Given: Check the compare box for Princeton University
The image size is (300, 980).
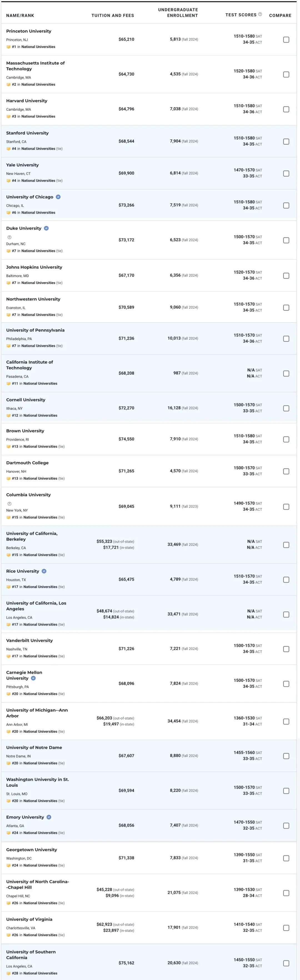Looking at the screenshot, I should pyautogui.click(x=286, y=40).
